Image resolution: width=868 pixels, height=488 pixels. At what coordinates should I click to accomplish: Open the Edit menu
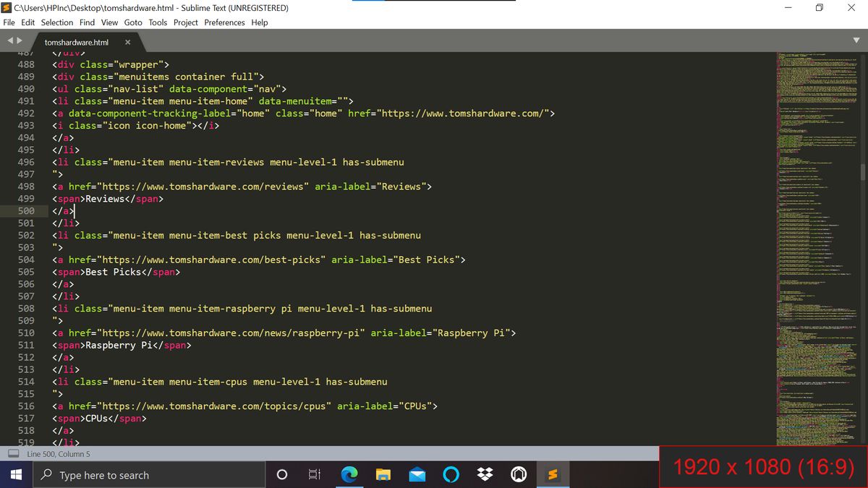28,22
